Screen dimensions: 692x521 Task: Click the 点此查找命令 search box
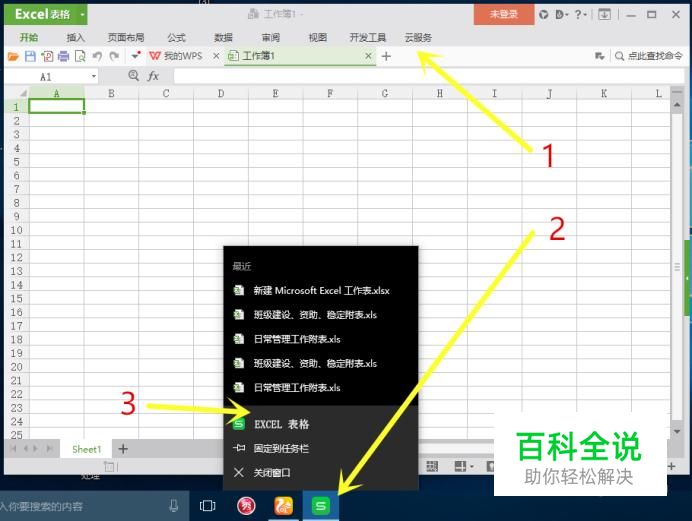click(x=649, y=56)
